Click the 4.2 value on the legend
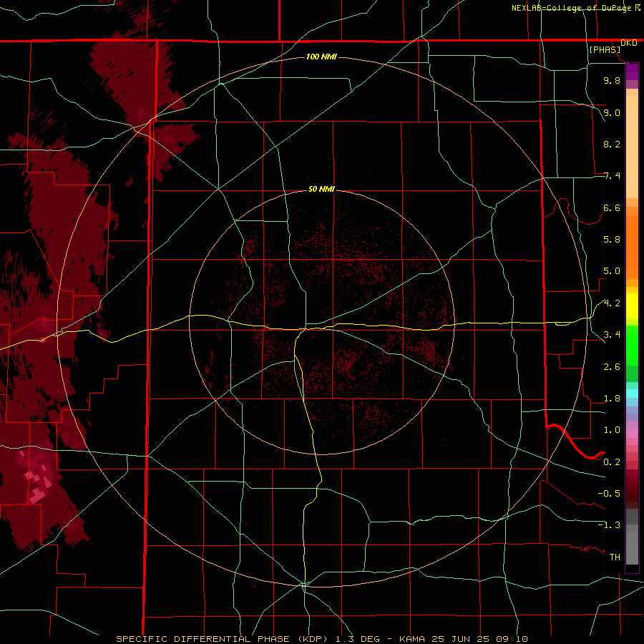Screen dimensions: 644x644 coord(612,303)
